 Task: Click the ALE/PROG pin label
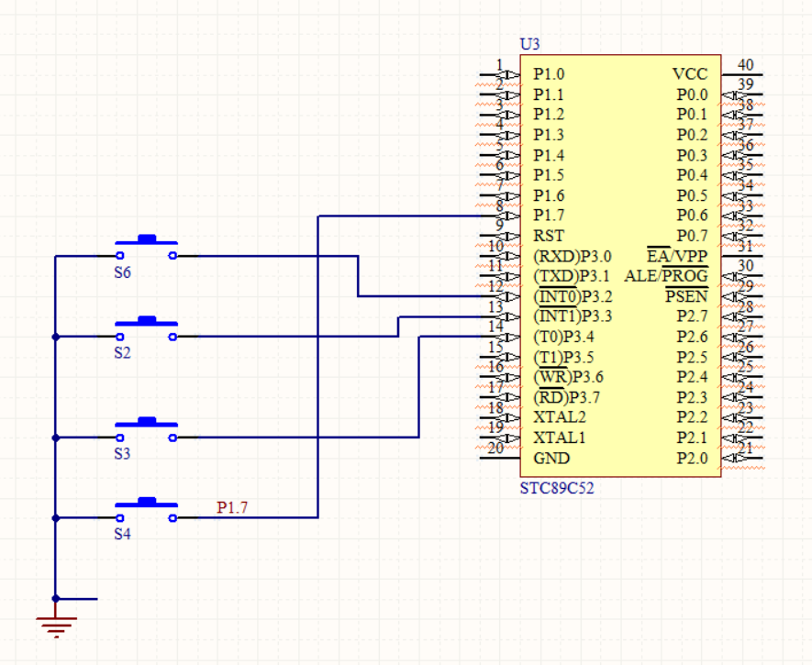point(666,276)
